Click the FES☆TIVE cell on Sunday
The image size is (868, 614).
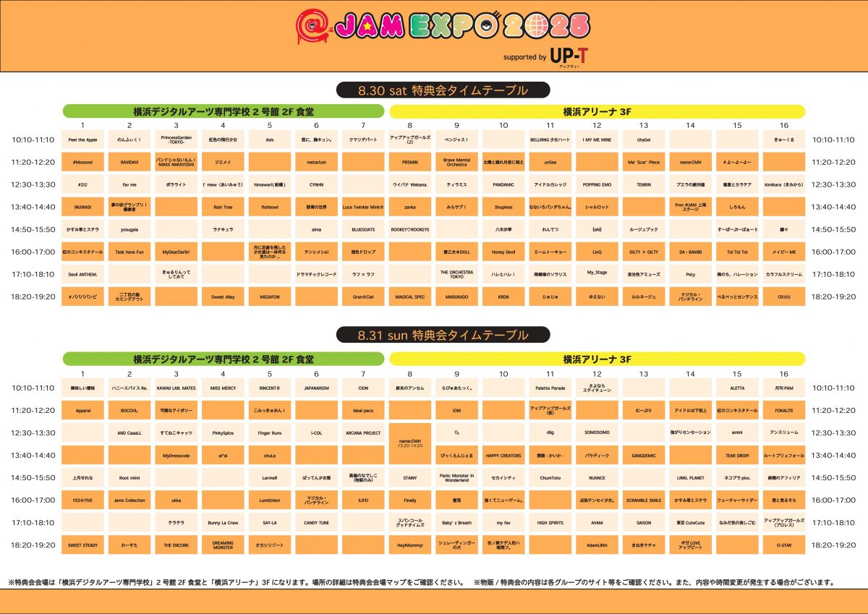[x=82, y=500]
